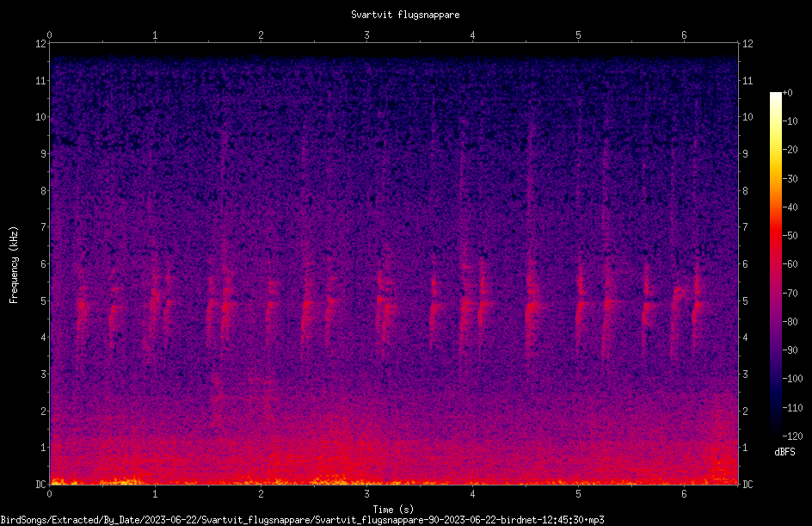Click the Time (s) axis label

[393, 510]
